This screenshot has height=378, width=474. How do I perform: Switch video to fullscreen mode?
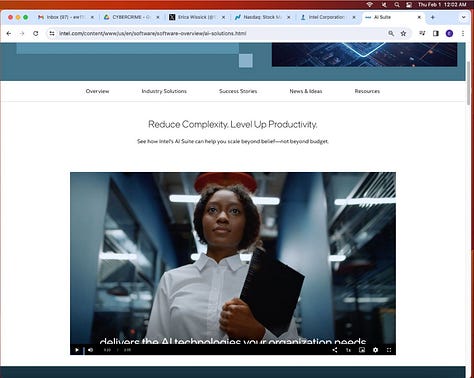tap(389, 350)
